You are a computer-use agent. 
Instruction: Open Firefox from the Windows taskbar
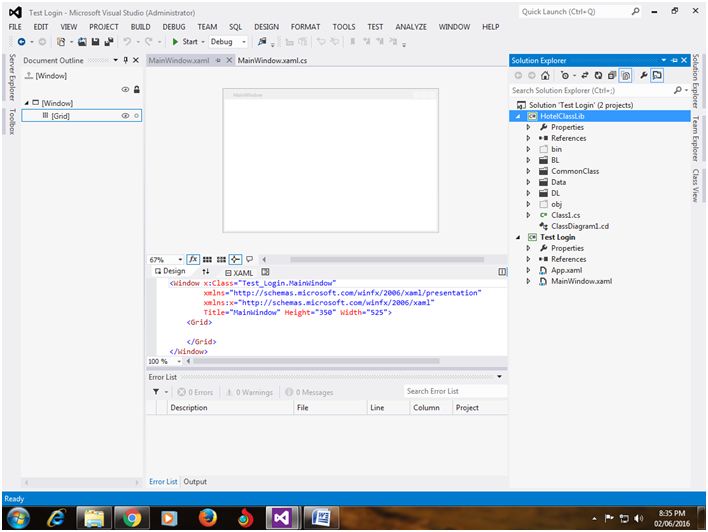tap(208, 517)
